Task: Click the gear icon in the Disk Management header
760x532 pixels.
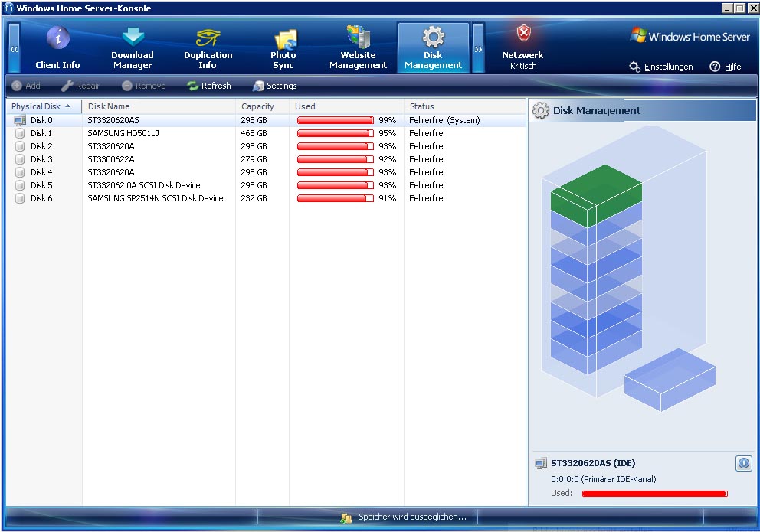Action: coord(540,111)
